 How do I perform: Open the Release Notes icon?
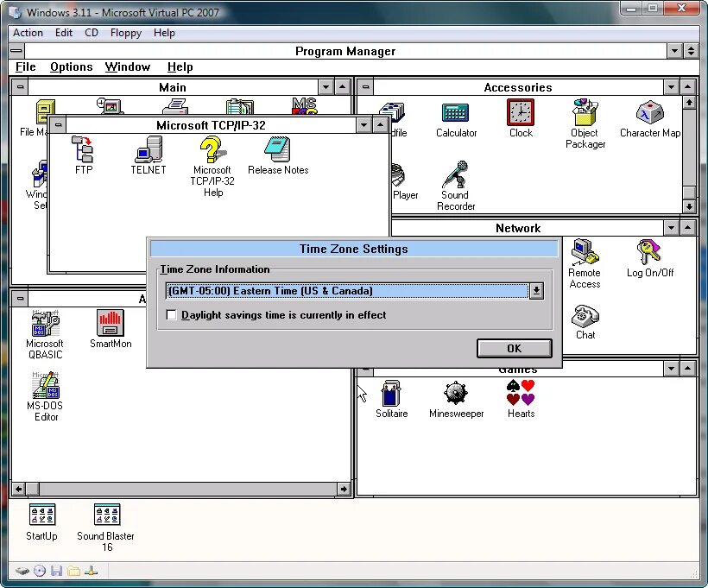(278, 155)
